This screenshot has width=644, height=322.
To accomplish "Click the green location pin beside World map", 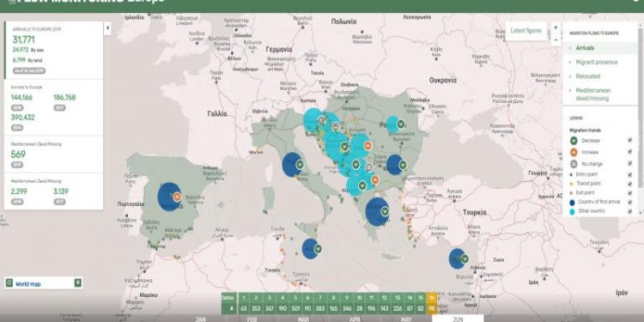I will (x=77, y=283).
